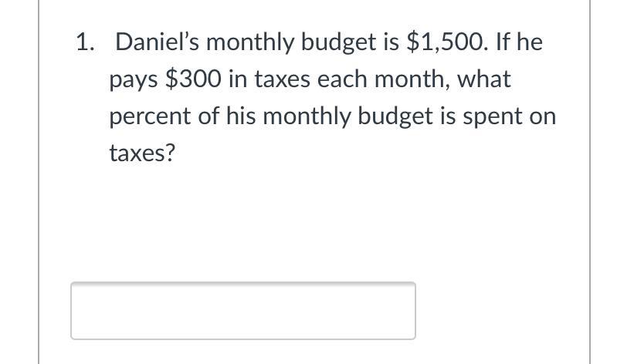
Task: Click "budget" in the third line
Action: [395, 117]
